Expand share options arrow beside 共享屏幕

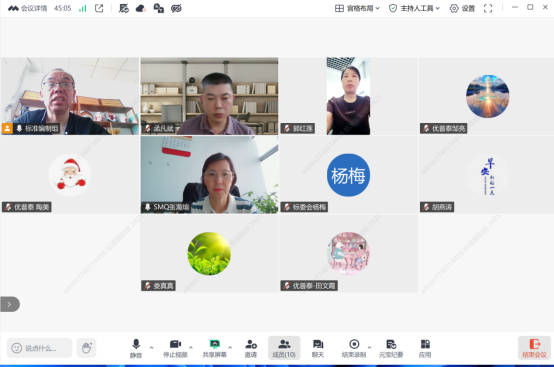click(x=230, y=348)
